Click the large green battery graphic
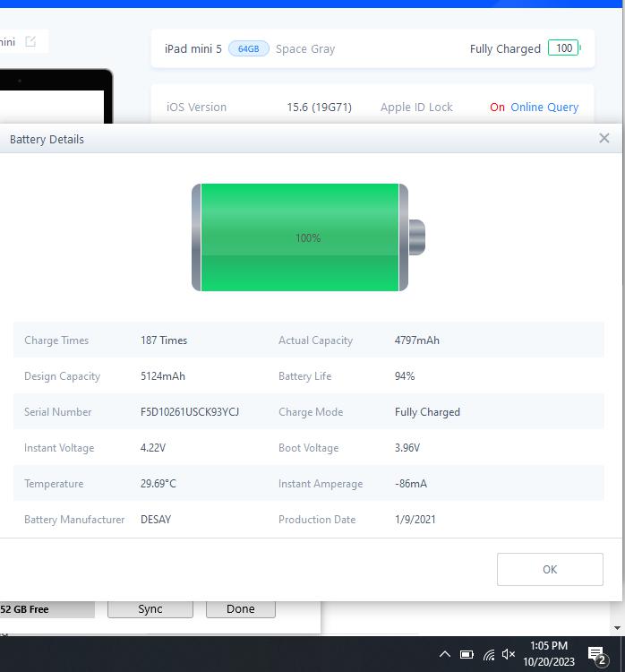Viewport: 625px width, 672px height. (308, 237)
